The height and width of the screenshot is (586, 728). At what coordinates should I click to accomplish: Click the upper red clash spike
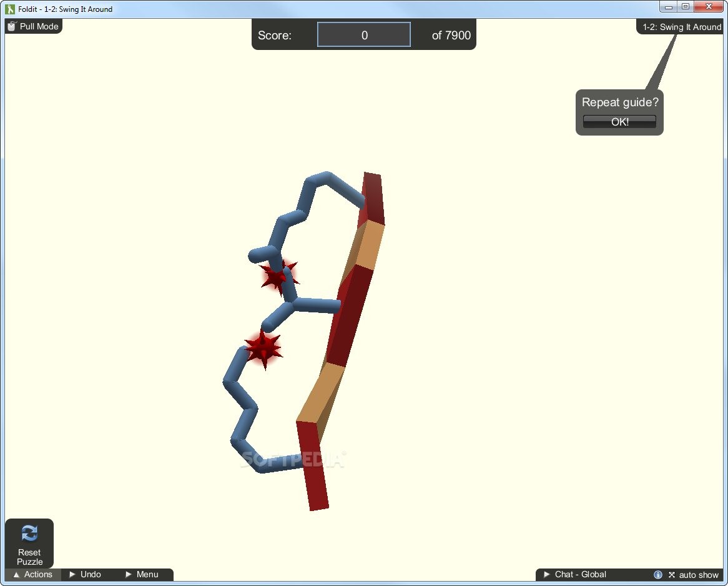(278, 277)
